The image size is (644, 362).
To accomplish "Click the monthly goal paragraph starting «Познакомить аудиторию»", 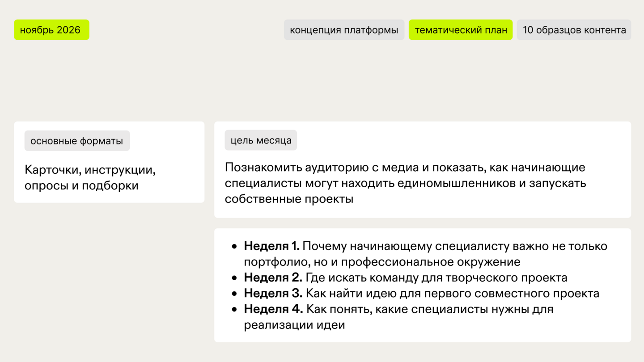I will (x=406, y=183).
